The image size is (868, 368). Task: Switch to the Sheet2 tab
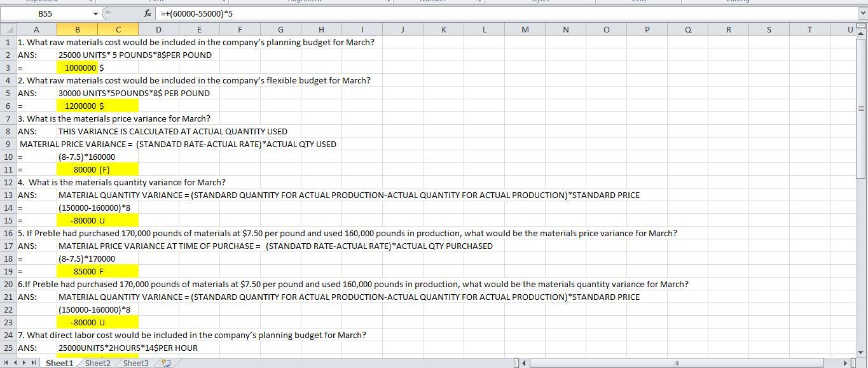[x=97, y=363]
